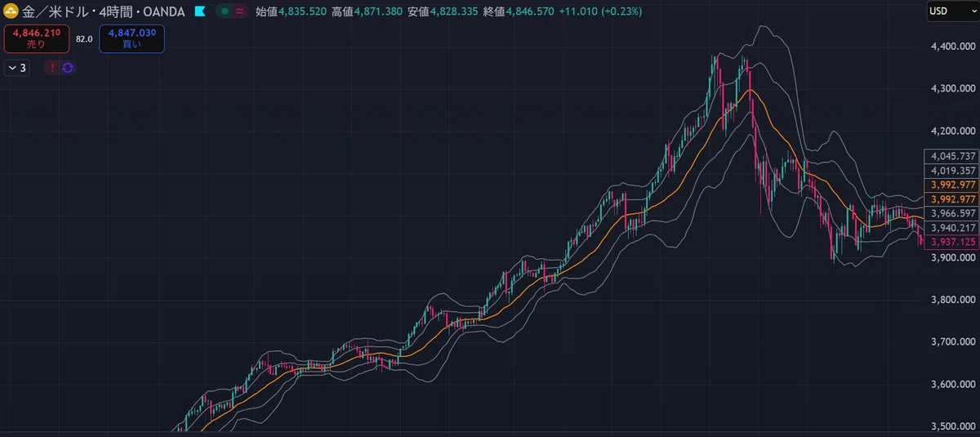Click the 3,940.217 price label

(951, 228)
